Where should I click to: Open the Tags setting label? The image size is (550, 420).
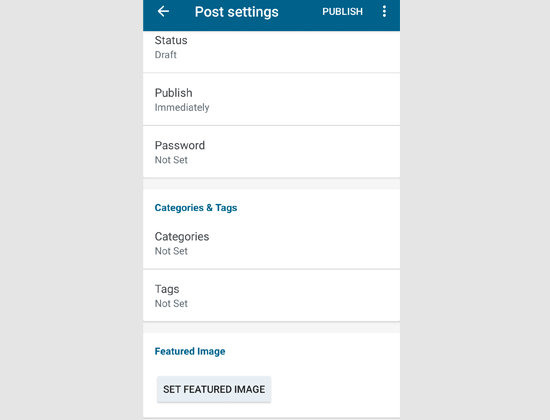167,289
